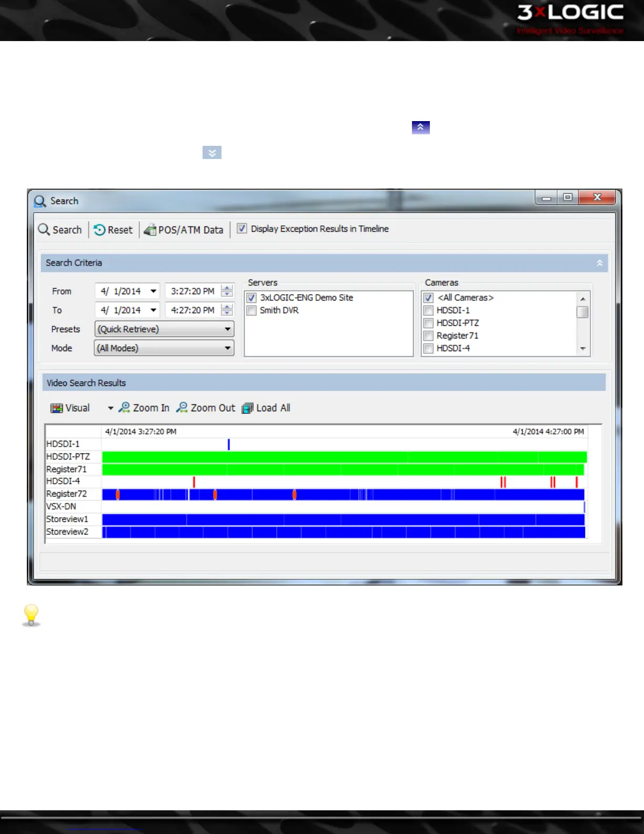644x834 pixels.
Task: Click the timeline end time 4/1/2014 4:27:00 PM
Action: pyautogui.click(x=548, y=432)
